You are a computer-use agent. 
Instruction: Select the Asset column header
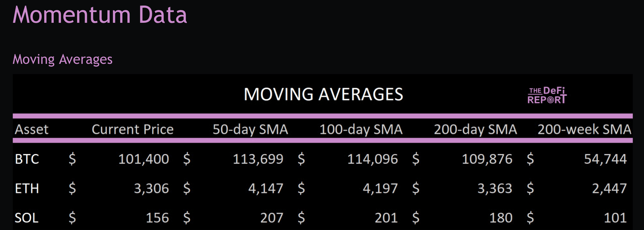[x=32, y=129]
